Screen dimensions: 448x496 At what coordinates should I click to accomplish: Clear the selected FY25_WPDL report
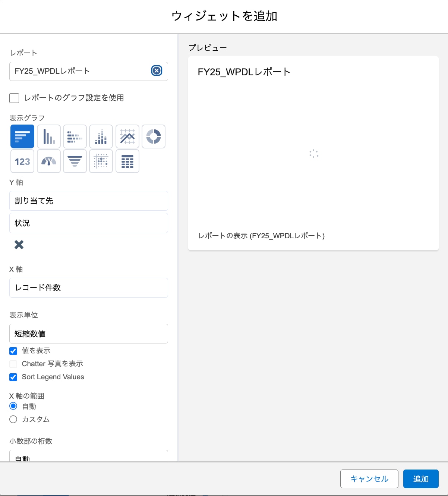pyautogui.click(x=157, y=70)
